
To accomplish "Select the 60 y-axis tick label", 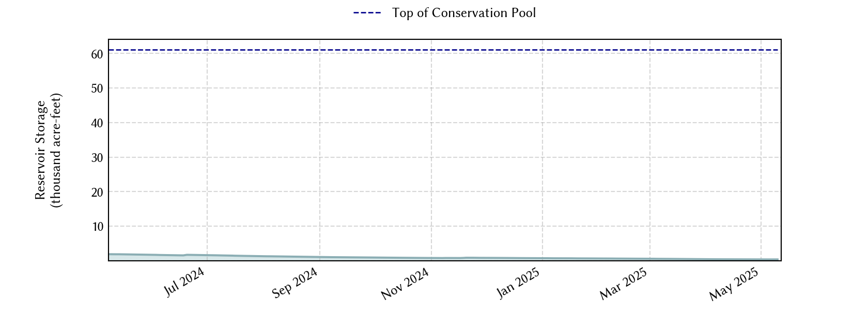I will 97,54.
